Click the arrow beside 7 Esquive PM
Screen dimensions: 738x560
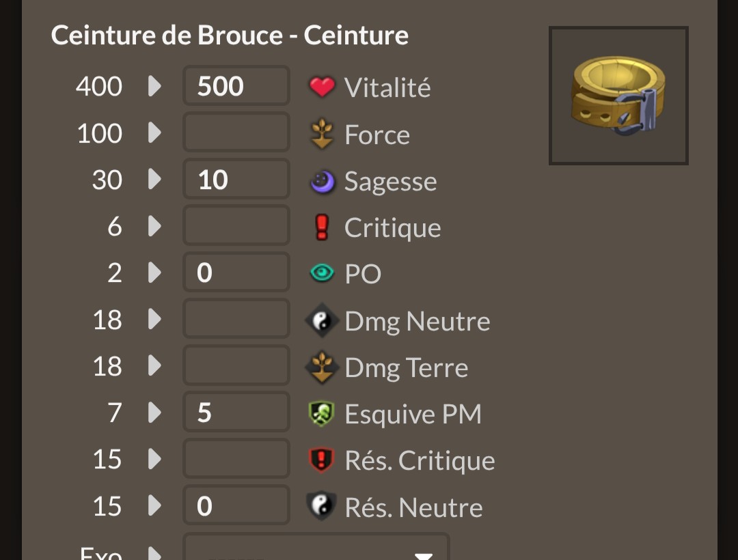[x=154, y=412]
